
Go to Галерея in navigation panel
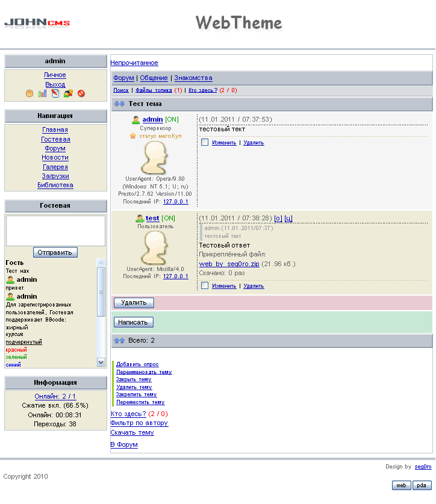coord(55,167)
